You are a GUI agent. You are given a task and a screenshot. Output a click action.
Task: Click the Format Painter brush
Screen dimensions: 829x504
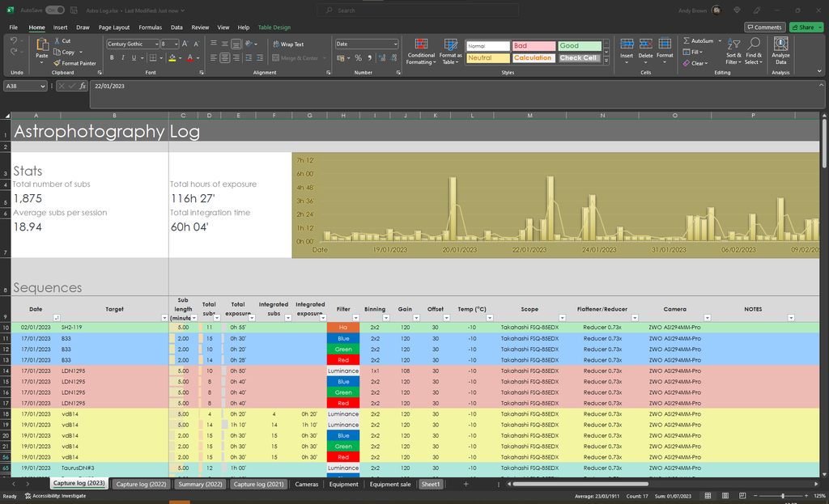point(57,63)
